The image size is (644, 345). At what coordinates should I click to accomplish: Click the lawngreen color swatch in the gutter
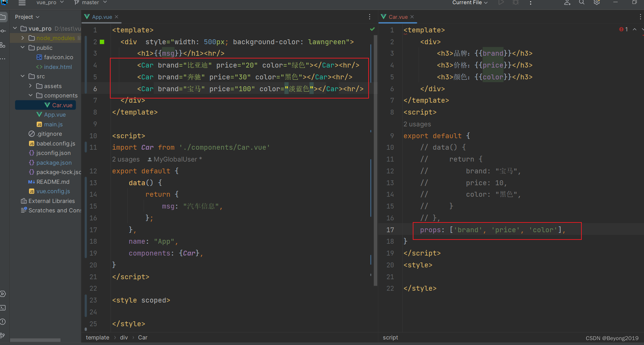tap(102, 42)
